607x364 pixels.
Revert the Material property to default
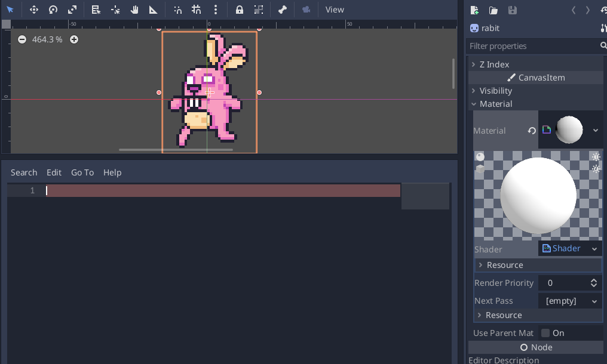(x=532, y=131)
